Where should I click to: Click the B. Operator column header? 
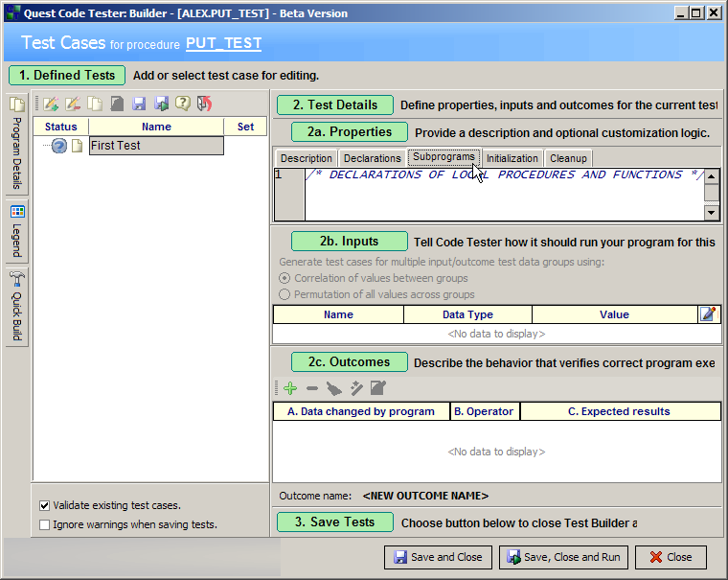(x=485, y=411)
